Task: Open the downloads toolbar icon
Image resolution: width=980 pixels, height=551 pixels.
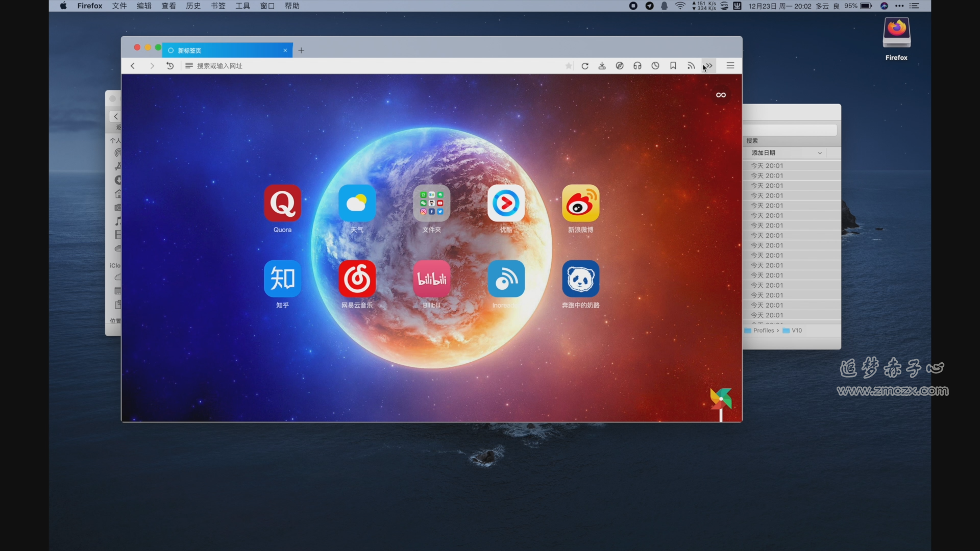Action: coord(602,66)
